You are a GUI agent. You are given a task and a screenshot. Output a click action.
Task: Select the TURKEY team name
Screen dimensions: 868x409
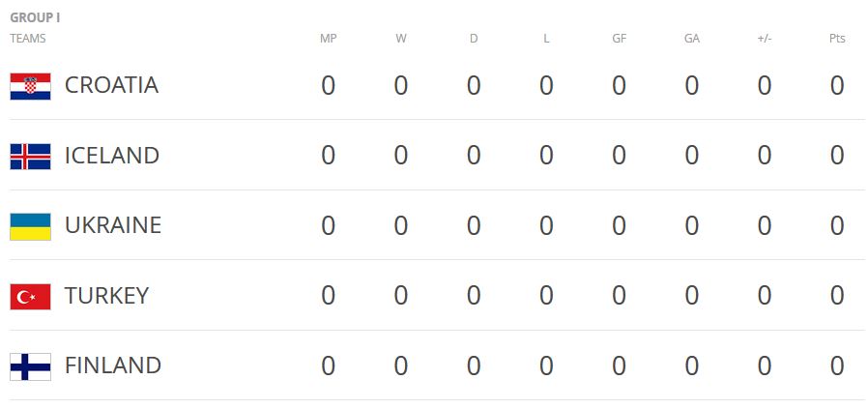(106, 296)
